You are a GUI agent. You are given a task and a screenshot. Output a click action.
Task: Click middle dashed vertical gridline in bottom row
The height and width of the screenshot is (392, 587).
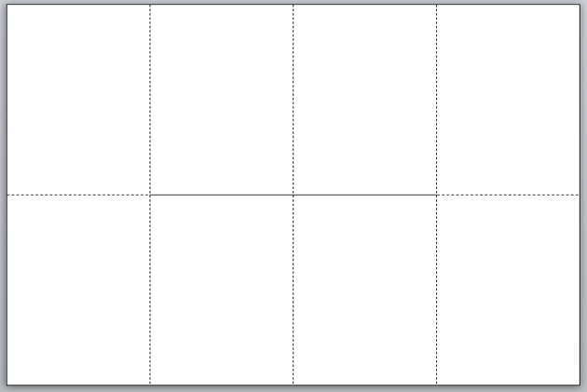click(293, 290)
